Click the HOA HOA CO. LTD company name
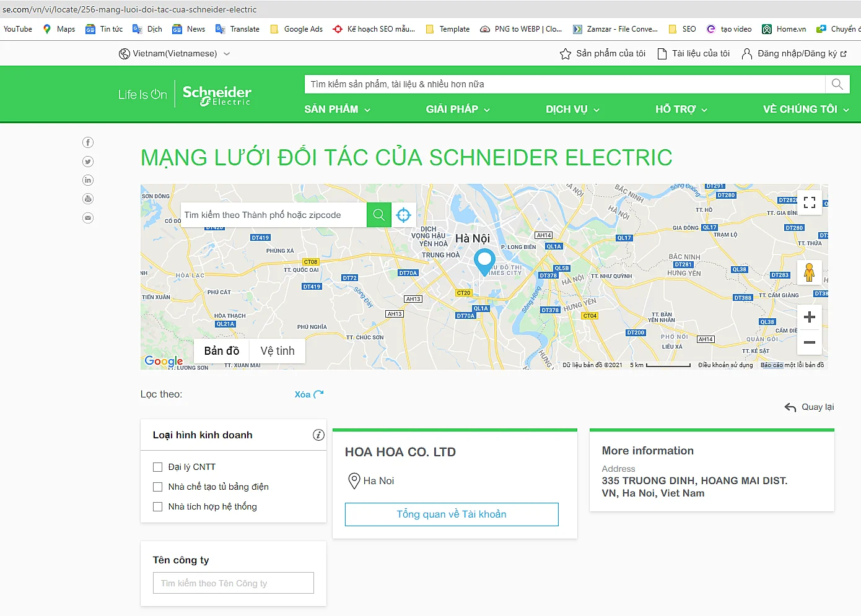This screenshot has height=616, width=861. (x=400, y=452)
